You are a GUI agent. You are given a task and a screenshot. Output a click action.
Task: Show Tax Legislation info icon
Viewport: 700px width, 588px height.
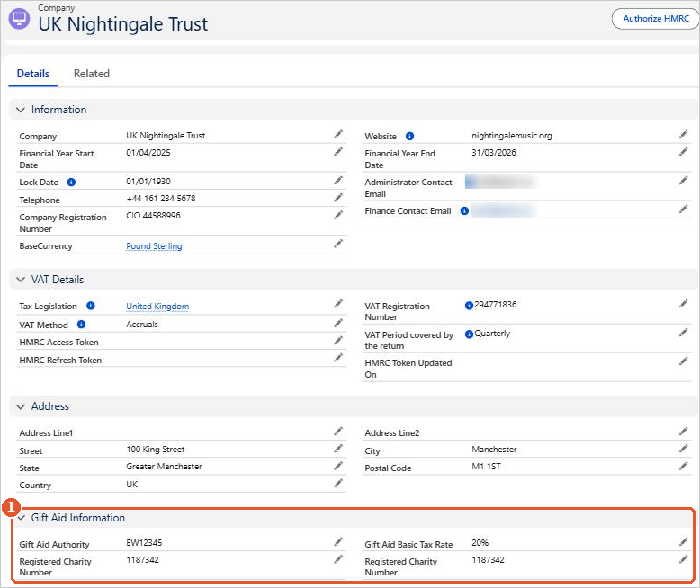pos(91,306)
